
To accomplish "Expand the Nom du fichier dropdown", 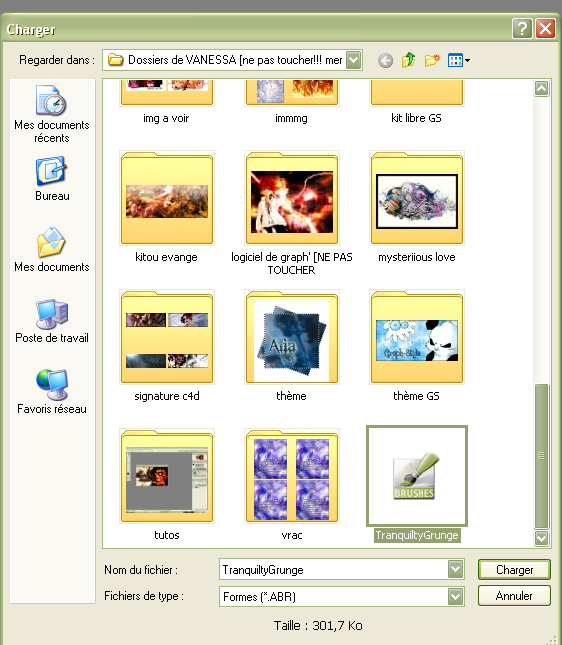I will pyautogui.click(x=455, y=570).
